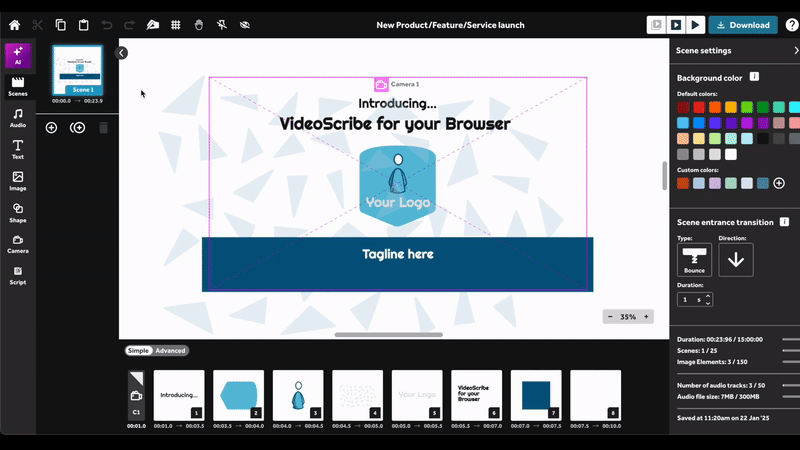Open the Text tab
Viewport: 800px width, 450px height.
(x=18, y=149)
